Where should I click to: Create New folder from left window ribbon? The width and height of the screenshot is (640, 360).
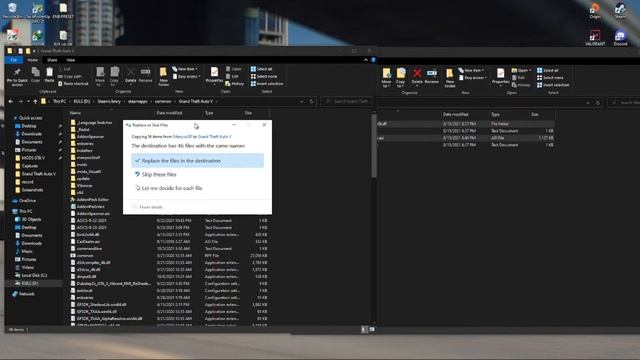pyautogui.click(x=163, y=76)
